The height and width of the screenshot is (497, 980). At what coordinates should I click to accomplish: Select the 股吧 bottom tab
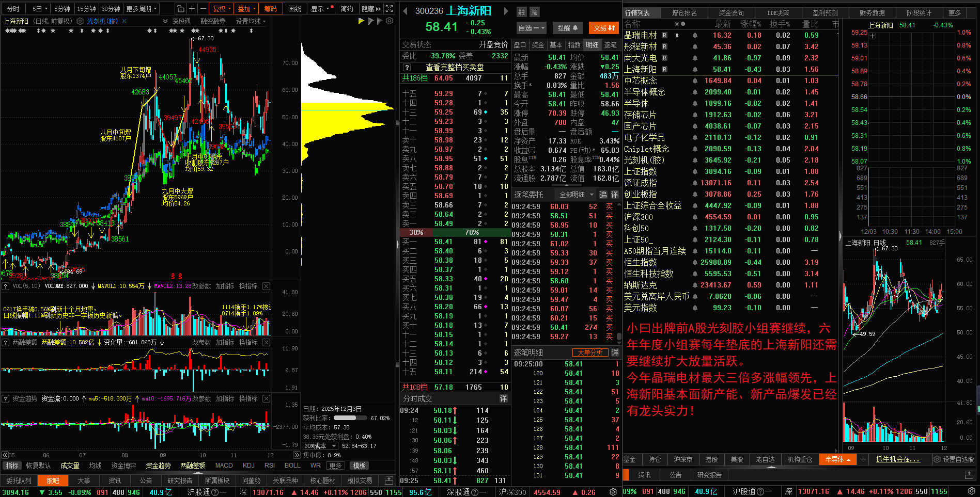[x=53, y=480]
